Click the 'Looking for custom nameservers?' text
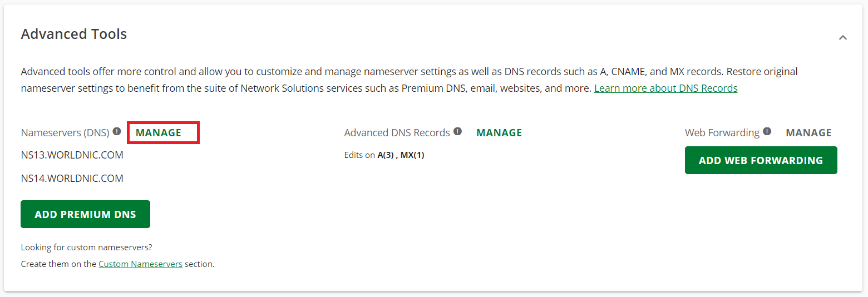Image resolution: width=868 pixels, height=297 pixels. coord(86,247)
